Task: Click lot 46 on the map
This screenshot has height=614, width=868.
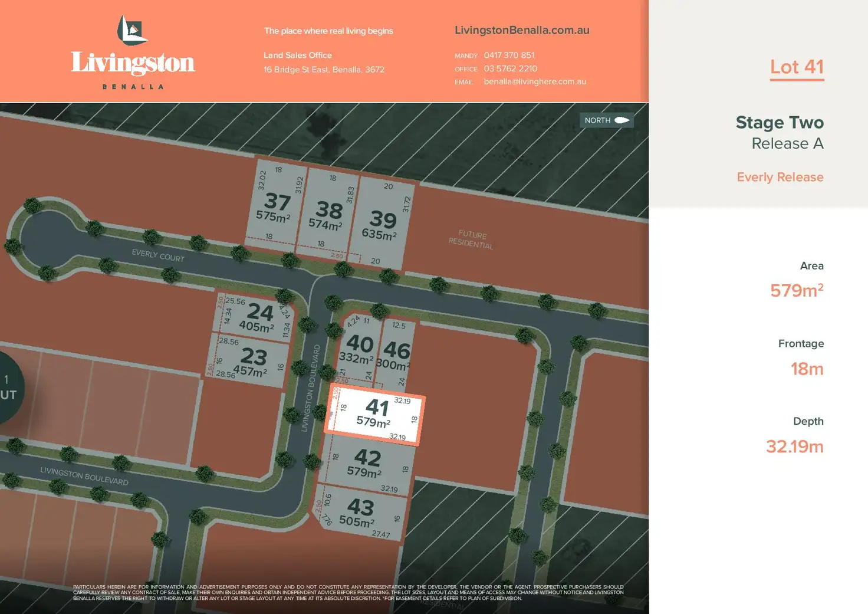Action: pyautogui.click(x=396, y=355)
